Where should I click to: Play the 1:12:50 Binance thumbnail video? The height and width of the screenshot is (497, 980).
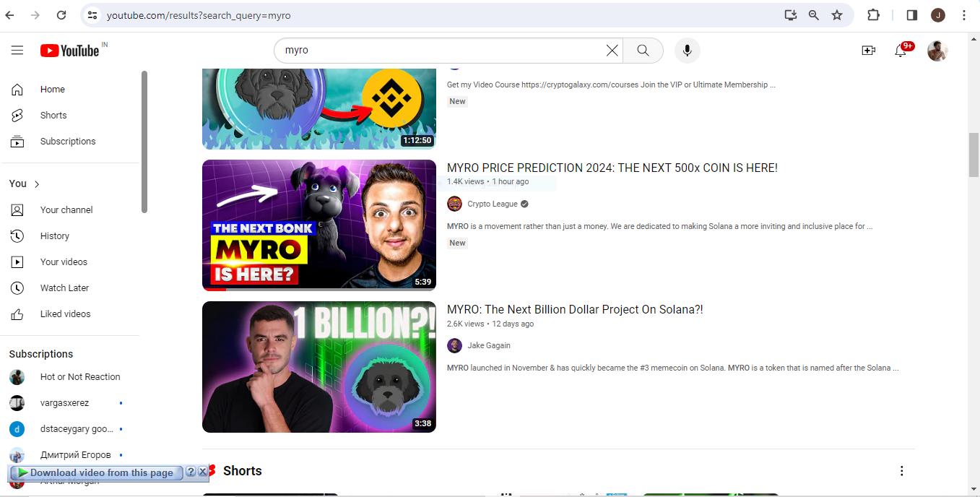[x=319, y=108]
